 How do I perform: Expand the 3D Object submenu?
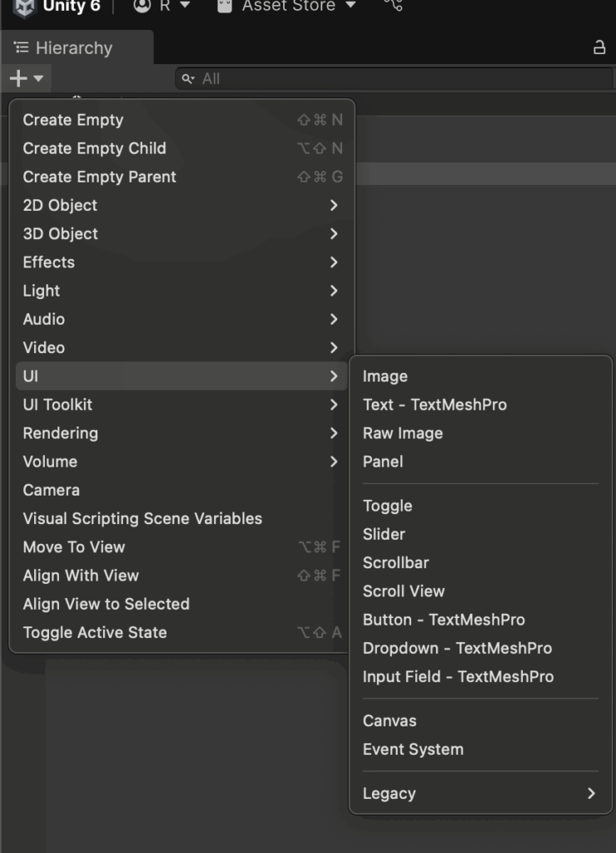point(182,234)
